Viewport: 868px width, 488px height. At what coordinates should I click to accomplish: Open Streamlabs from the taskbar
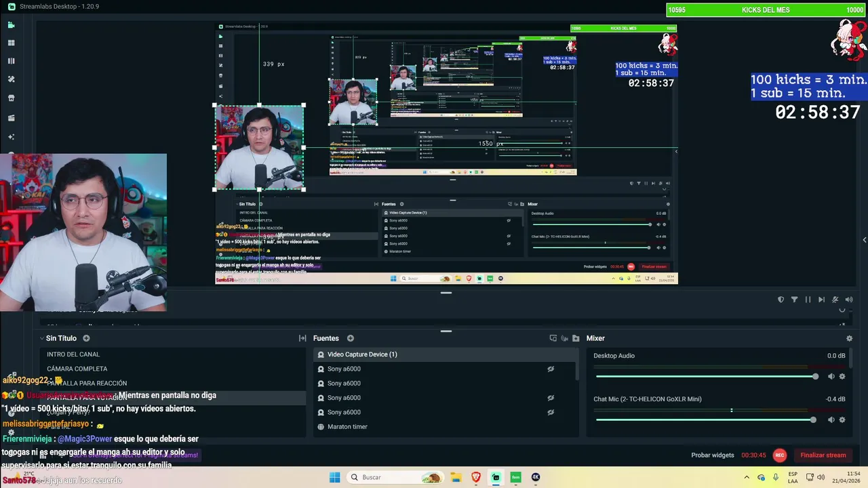[496, 477]
